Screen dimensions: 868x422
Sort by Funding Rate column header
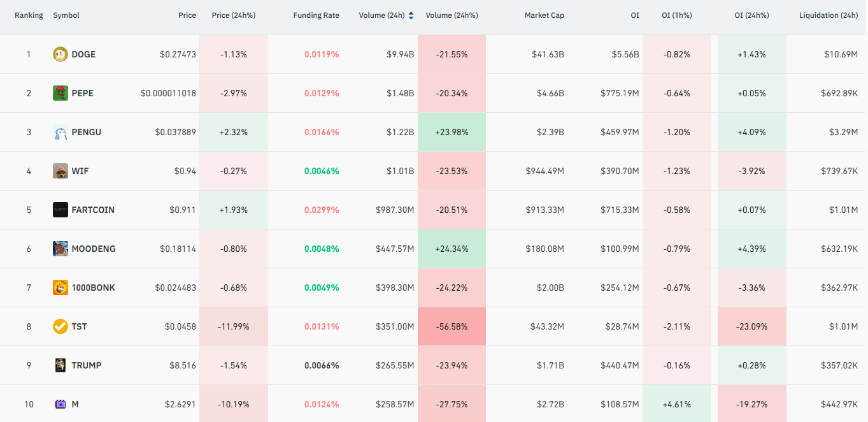[x=316, y=15]
